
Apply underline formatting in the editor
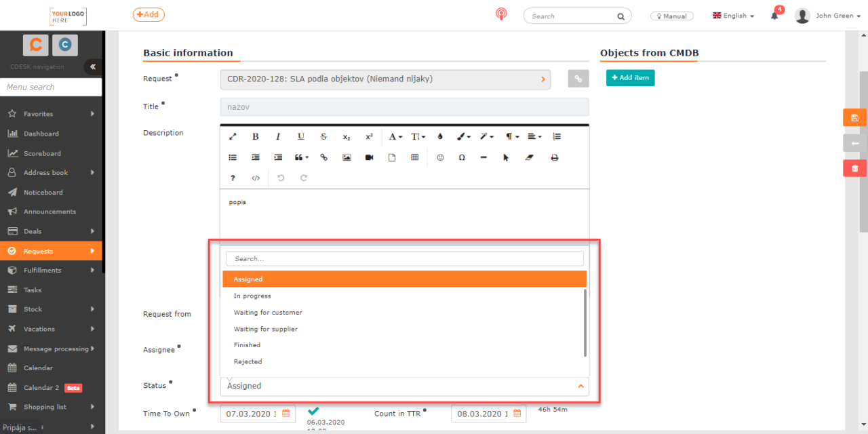tap(301, 136)
